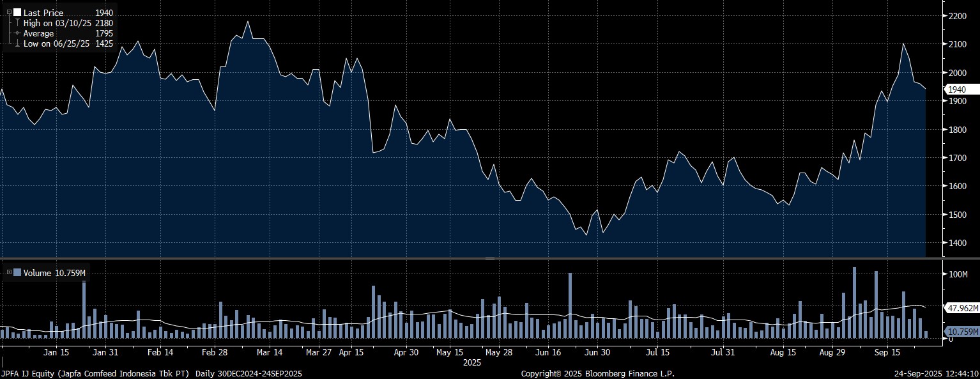This screenshot has height=379, width=980.
Task: Click the 2200 price axis label
Action: (x=959, y=16)
